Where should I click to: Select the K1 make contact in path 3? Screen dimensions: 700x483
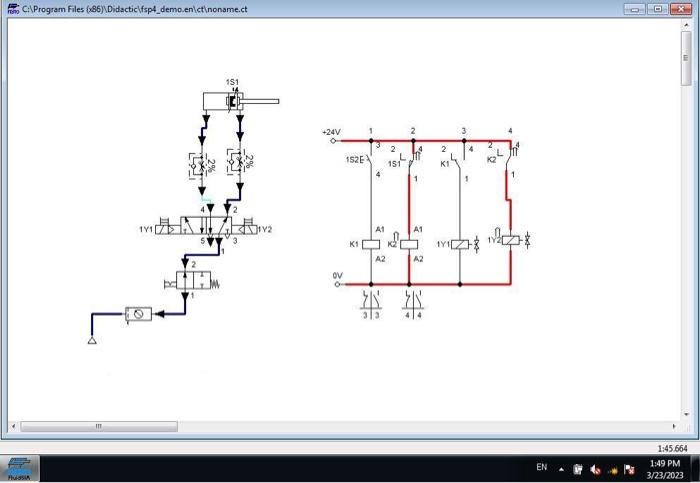(x=457, y=160)
